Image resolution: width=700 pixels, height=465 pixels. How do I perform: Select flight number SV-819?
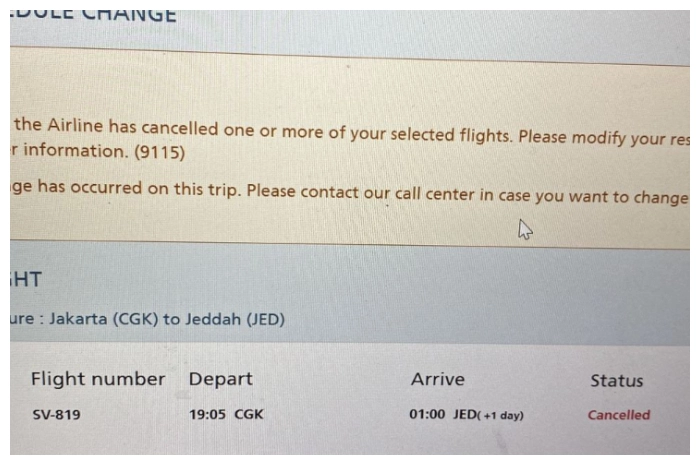tap(56, 415)
